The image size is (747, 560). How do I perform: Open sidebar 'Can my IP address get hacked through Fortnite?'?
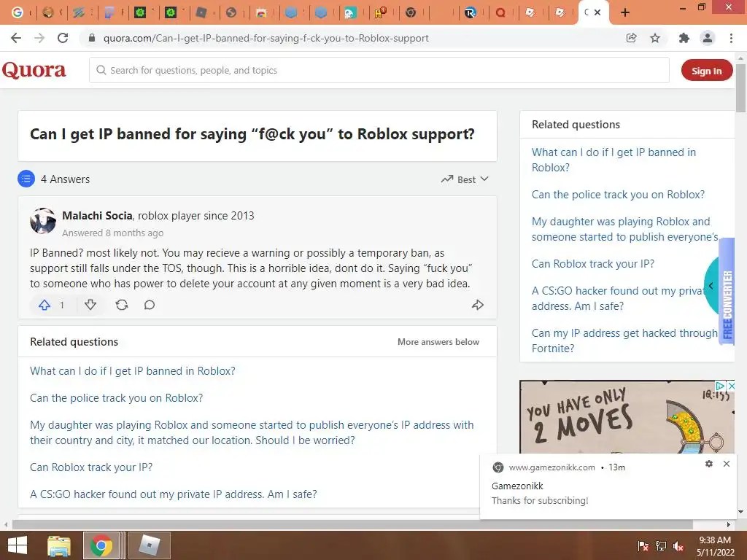tap(624, 341)
